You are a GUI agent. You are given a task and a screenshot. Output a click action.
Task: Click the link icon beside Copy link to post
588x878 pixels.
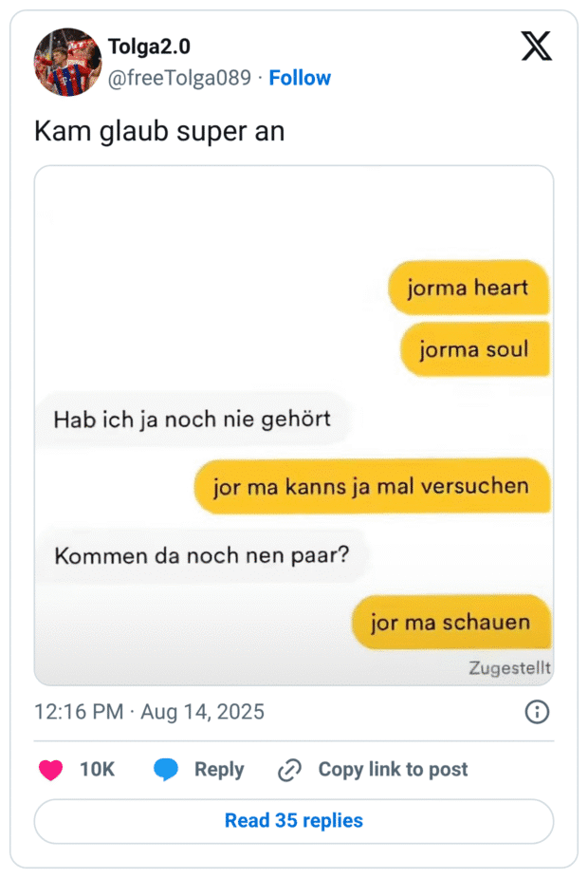point(287,770)
